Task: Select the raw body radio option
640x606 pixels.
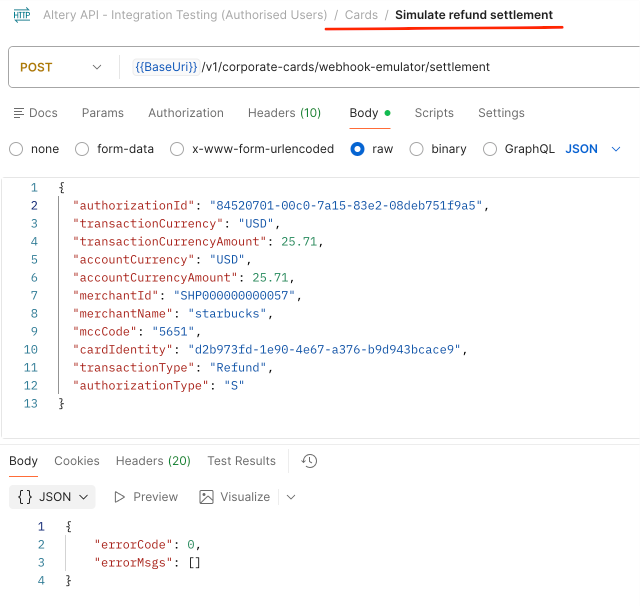Action: click(x=357, y=149)
